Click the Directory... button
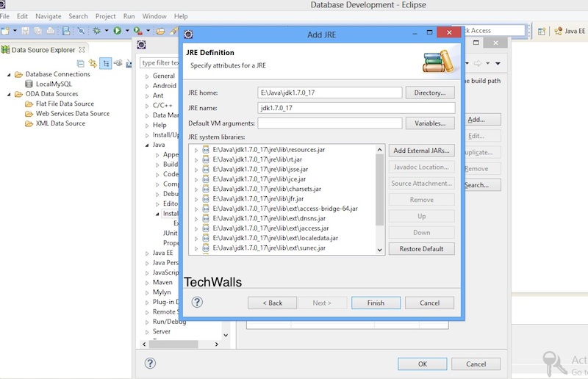The width and height of the screenshot is (588, 379). click(x=430, y=93)
